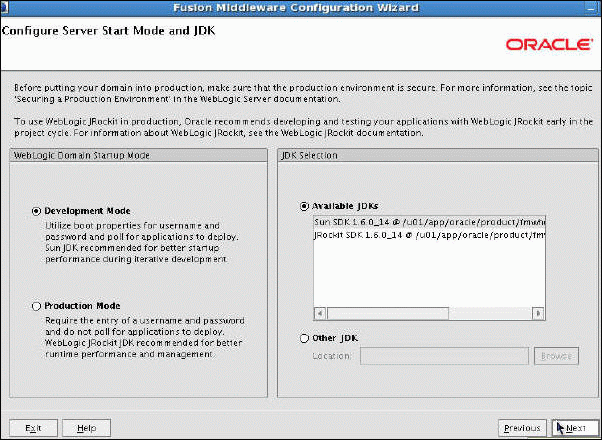This screenshot has width=602, height=440.
Task: Choose the Other JDK option
Action: [x=304, y=338]
